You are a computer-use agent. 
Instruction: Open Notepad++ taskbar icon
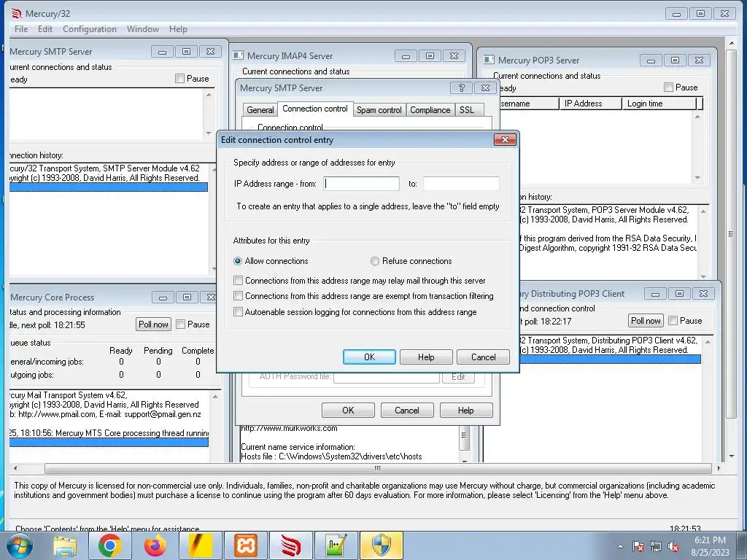(x=336, y=545)
